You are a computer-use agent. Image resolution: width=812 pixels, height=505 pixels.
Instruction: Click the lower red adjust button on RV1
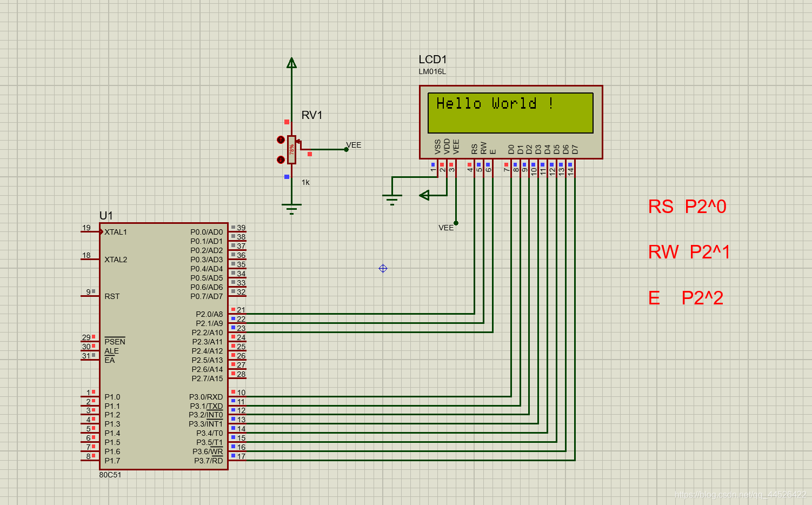pos(281,160)
